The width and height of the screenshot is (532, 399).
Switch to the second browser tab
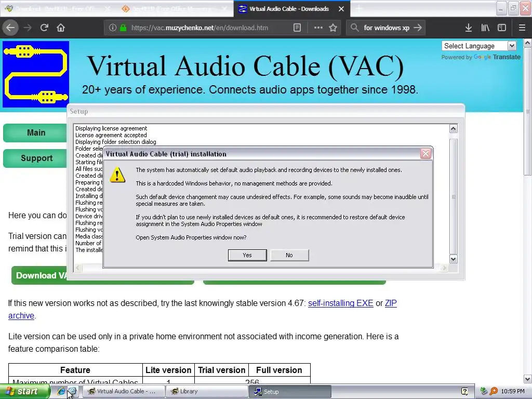[x=175, y=9]
